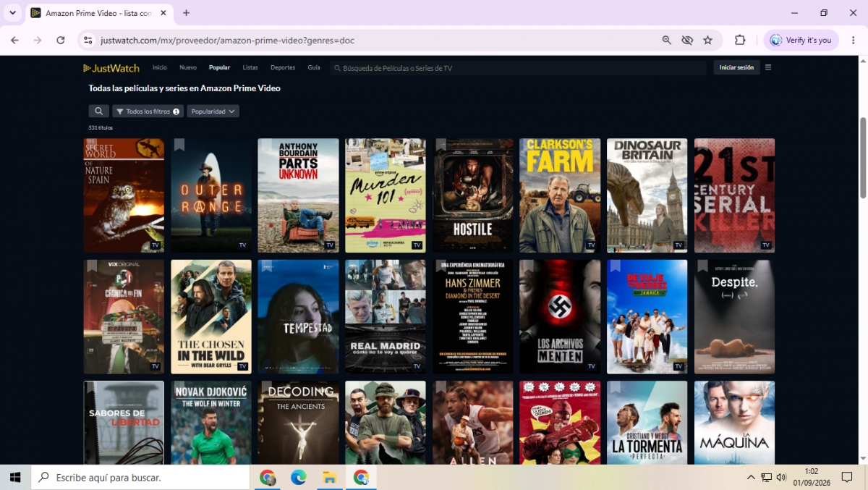Open the notifications center icon in the taskbar
Image resolution: width=868 pixels, height=490 pixels.
847,477
